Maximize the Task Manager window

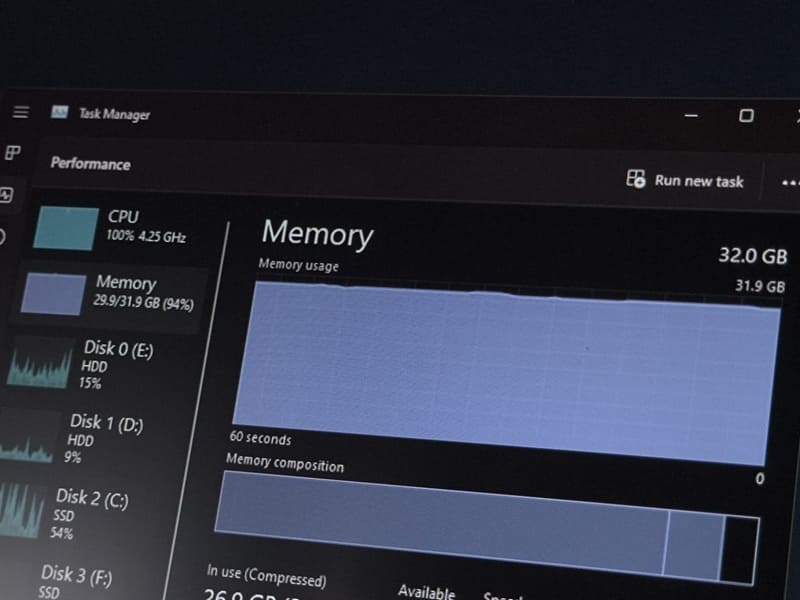(746, 115)
